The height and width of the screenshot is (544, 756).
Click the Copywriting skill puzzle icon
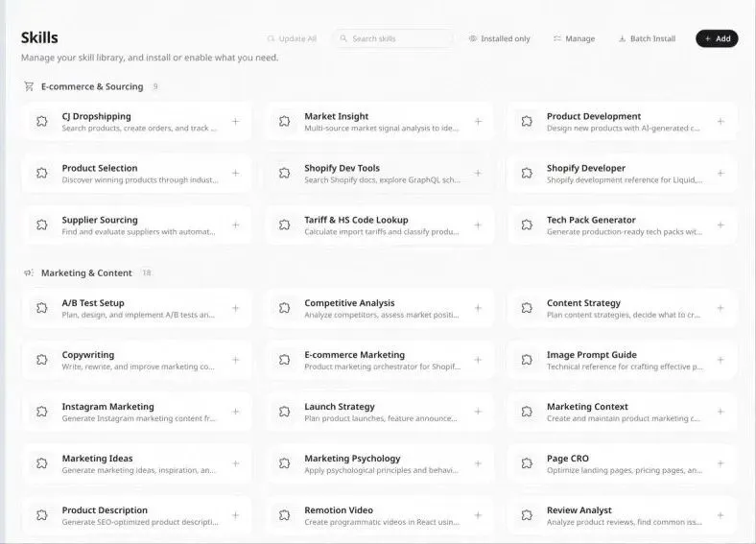point(41,360)
